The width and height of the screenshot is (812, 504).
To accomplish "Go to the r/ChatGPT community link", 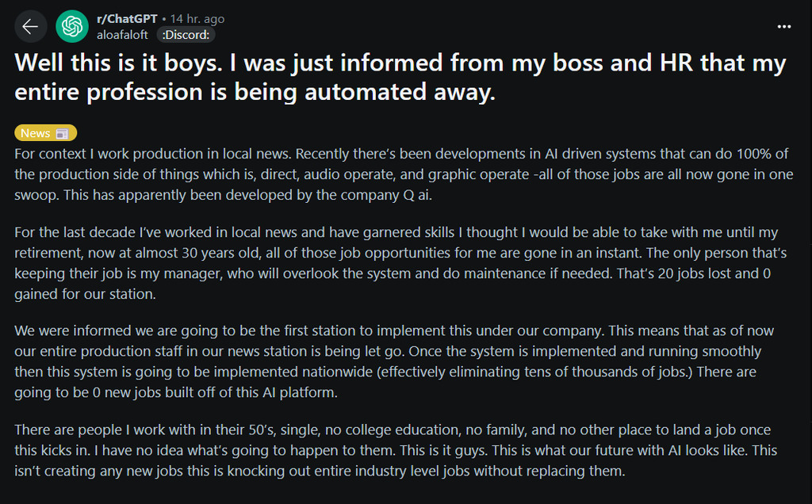I will (x=125, y=19).
